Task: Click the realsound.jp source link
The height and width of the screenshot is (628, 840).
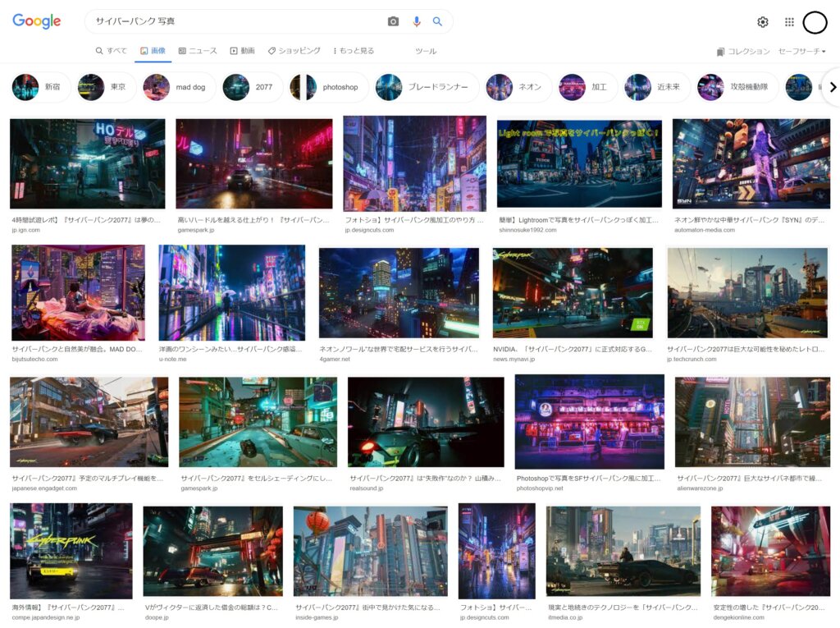Action: click(x=367, y=488)
